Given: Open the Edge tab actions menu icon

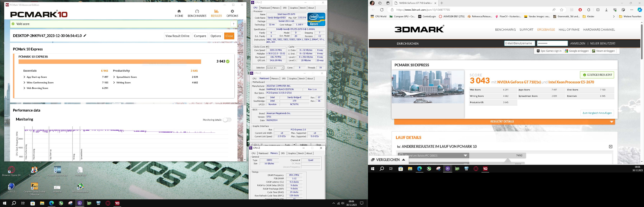Looking at the screenshot, I should [388, 3].
